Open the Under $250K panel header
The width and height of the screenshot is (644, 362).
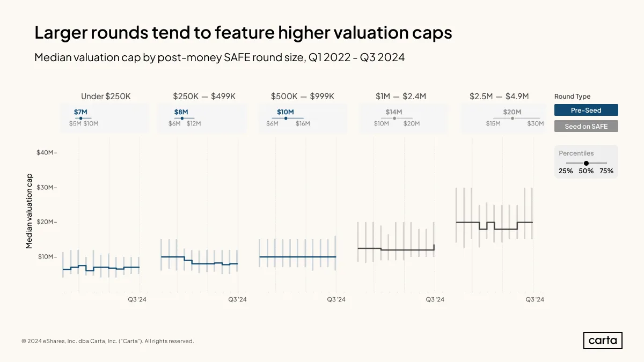click(x=106, y=97)
